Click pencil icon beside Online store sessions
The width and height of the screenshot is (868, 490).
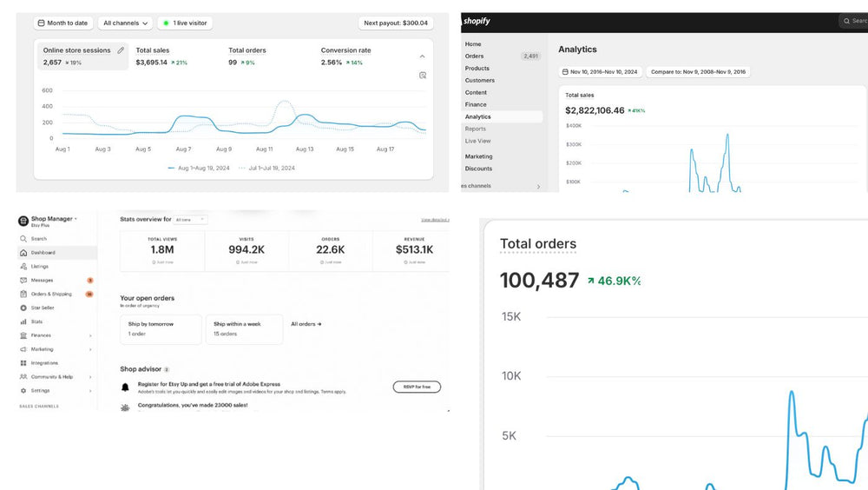(x=121, y=50)
